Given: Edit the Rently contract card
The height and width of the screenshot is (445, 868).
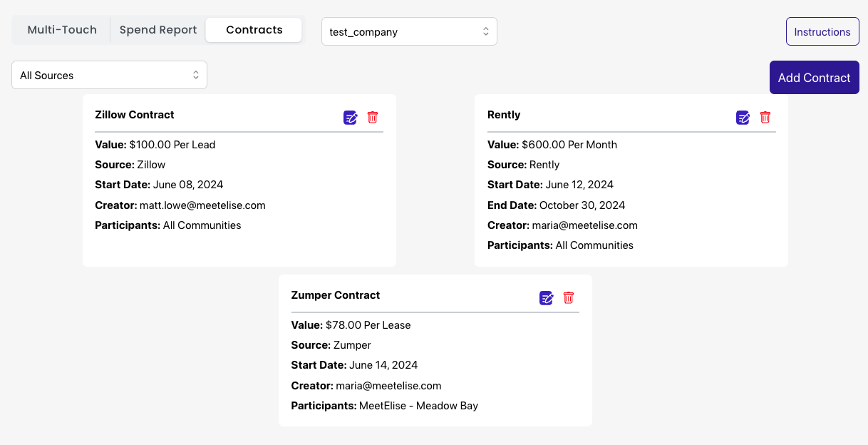Looking at the screenshot, I should [743, 118].
